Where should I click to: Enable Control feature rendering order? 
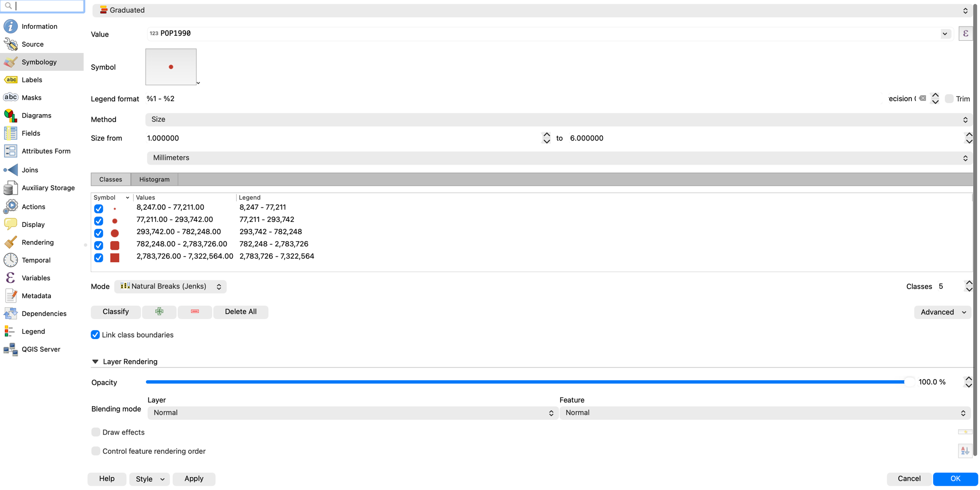click(96, 451)
